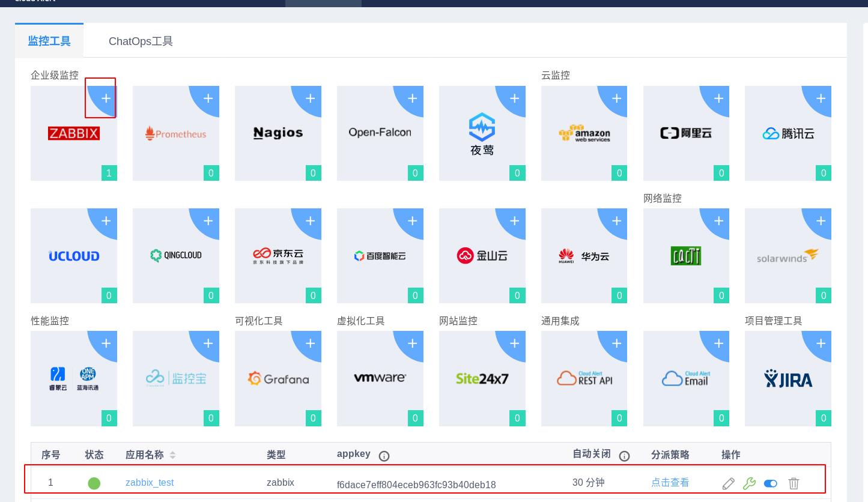Viewport: 868px width, 502px height.
Task: Add 百度智能云 integration via plus icon
Action: pyautogui.click(x=413, y=220)
